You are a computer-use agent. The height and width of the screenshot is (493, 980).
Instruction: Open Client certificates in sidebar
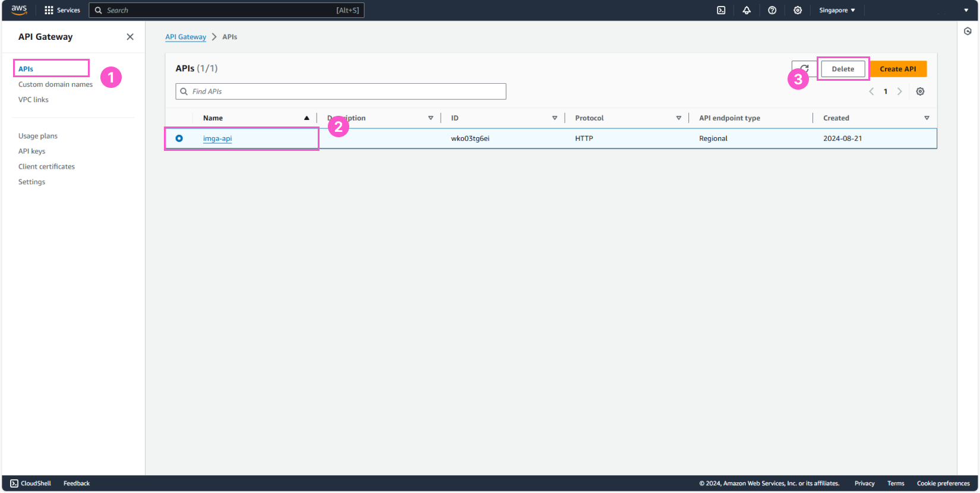tap(46, 167)
